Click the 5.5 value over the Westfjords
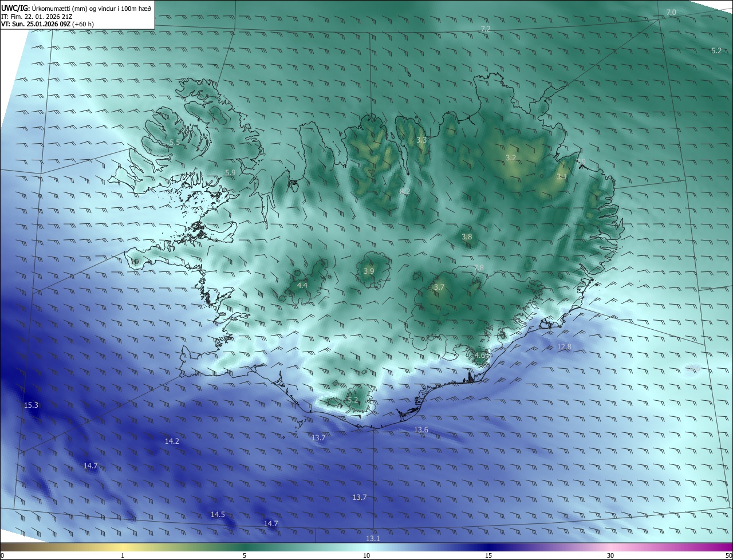 point(175,142)
